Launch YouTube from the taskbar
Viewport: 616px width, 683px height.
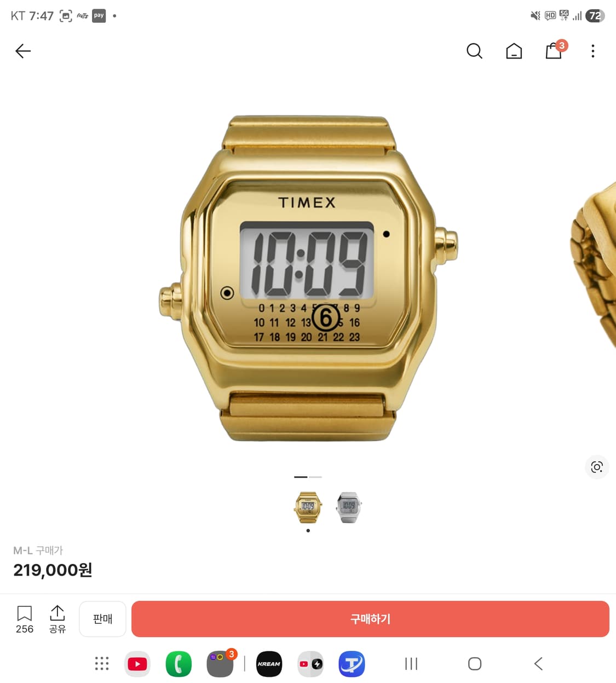point(137,664)
